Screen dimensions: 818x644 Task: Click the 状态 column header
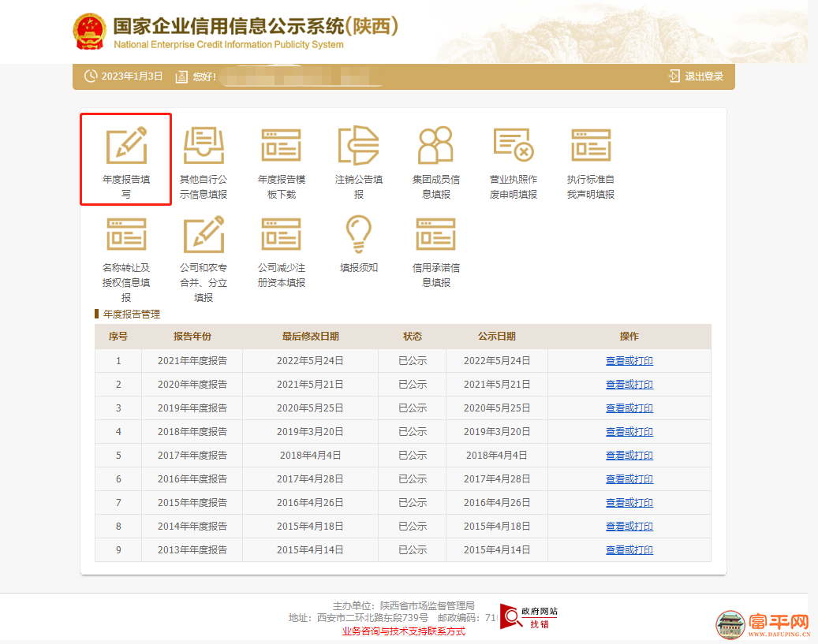[412, 337]
